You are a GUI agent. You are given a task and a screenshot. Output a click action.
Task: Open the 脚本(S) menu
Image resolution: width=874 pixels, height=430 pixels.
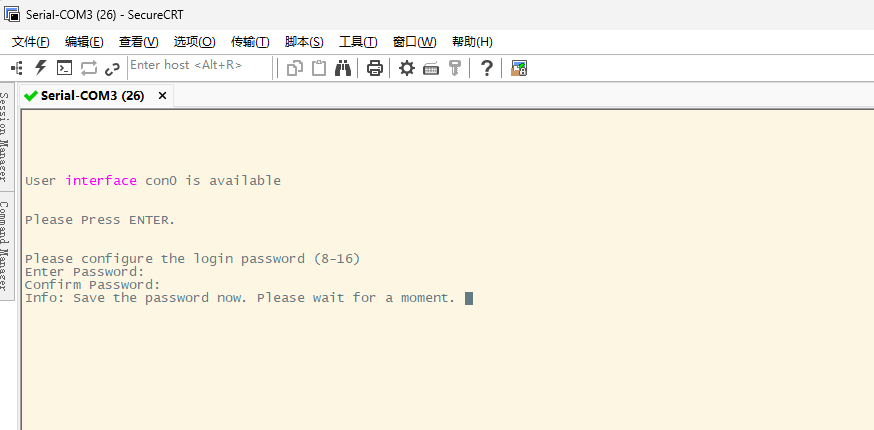(304, 42)
